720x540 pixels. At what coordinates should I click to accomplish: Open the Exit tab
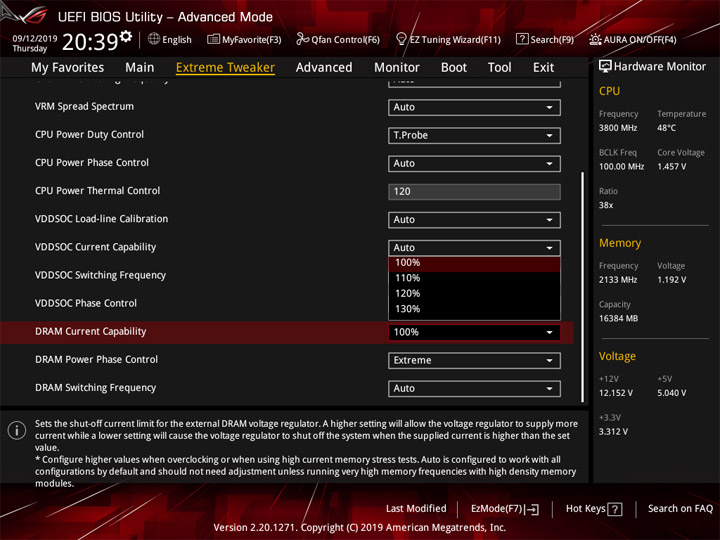[x=543, y=68]
